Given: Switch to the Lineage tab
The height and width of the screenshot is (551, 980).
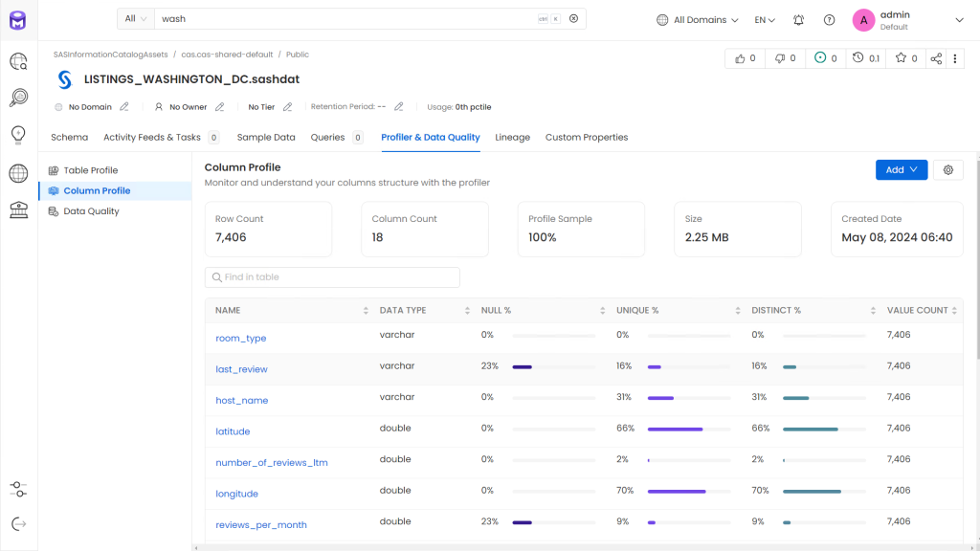Looking at the screenshot, I should click(512, 137).
